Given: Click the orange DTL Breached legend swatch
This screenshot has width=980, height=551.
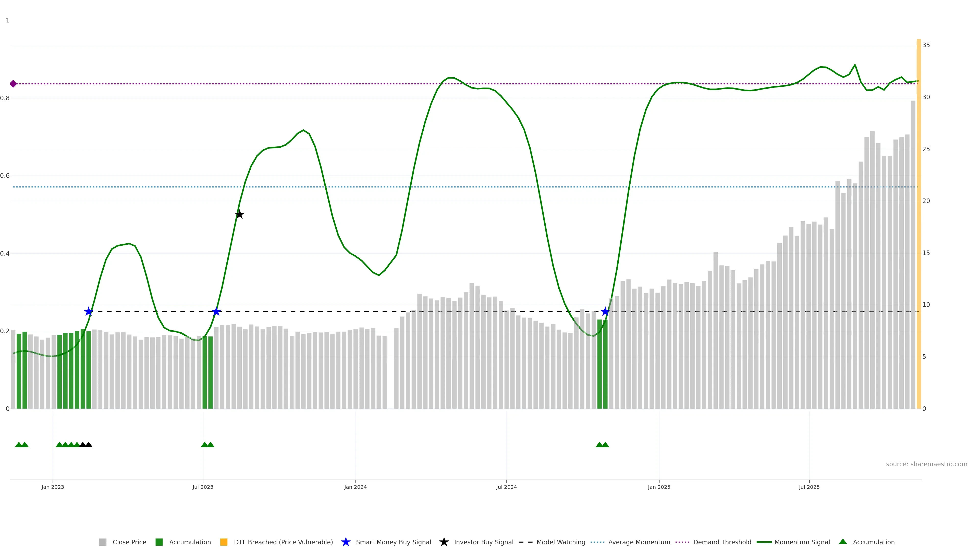Looking at the screenshot, I should coord(224,542).
